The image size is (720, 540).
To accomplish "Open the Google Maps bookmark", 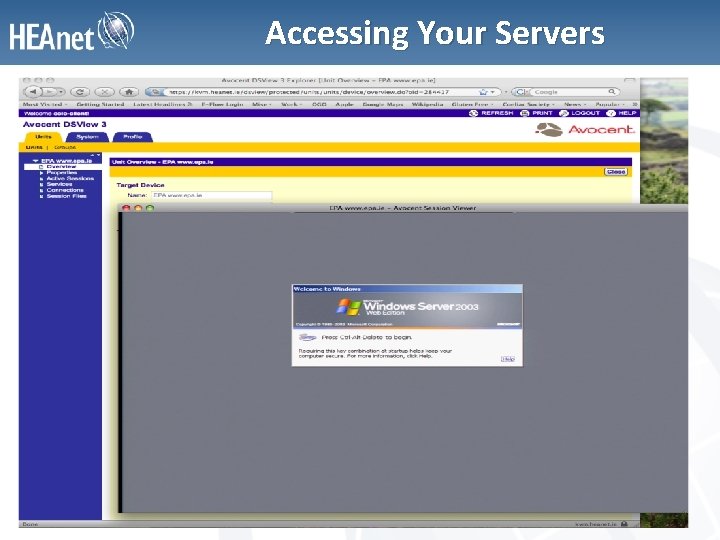I will [x=382, y=105].
